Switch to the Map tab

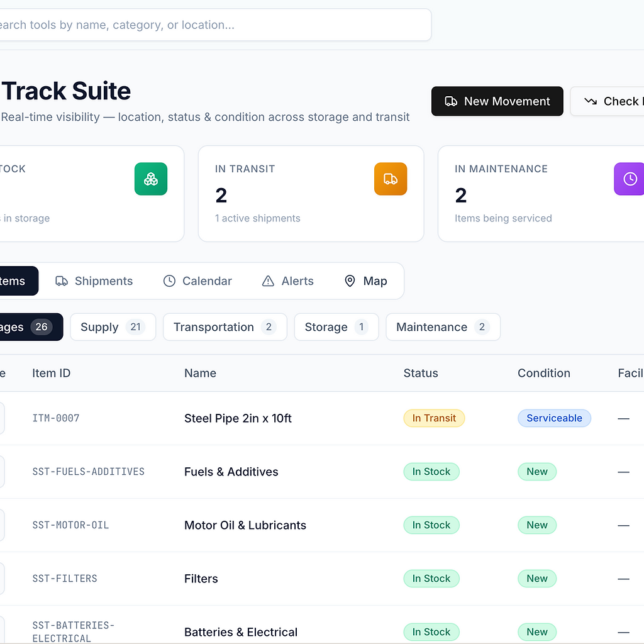click(x=365, y=281)
